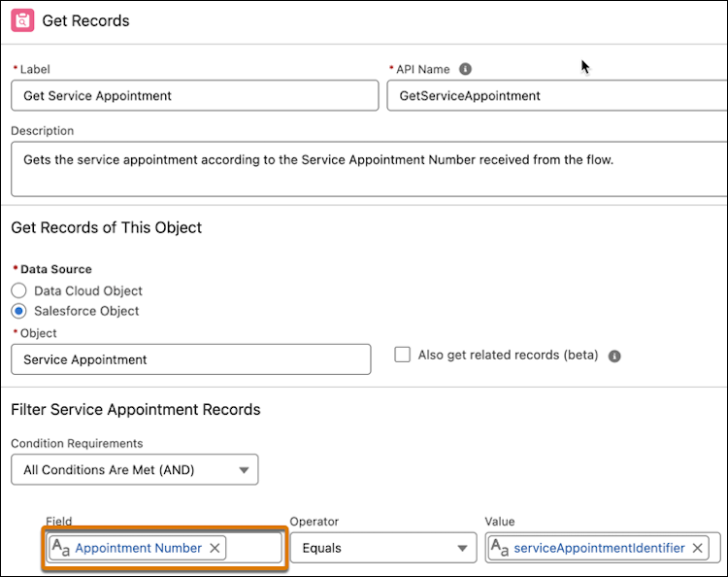Open the Equals operator dropdown
This screenshot has width=728, height=577.
383,548
